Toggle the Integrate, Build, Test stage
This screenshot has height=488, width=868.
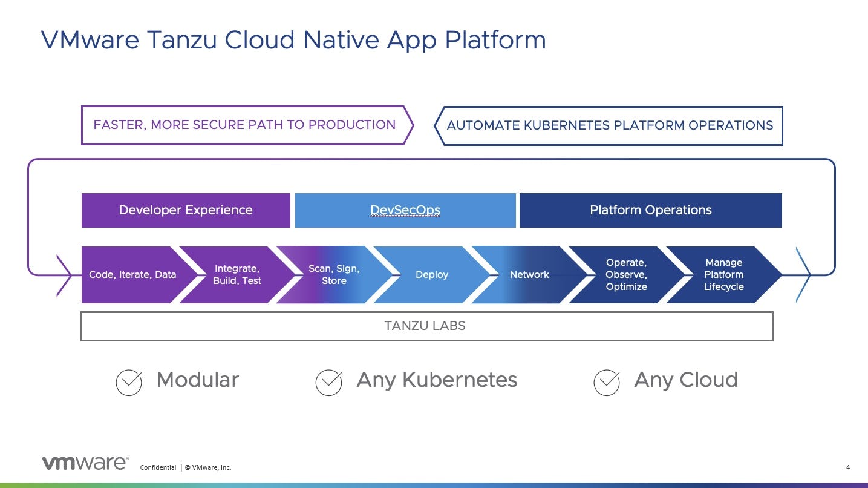pos(237,274)
